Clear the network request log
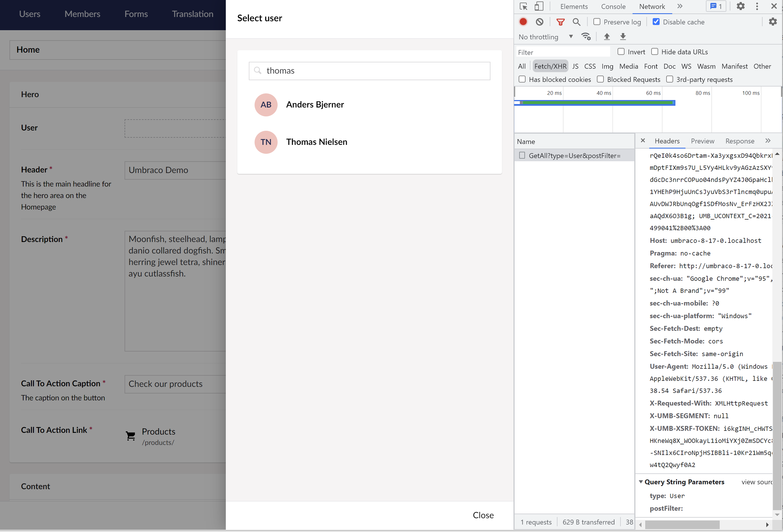Viewport: 783px width, 532px height. (539, 22)
